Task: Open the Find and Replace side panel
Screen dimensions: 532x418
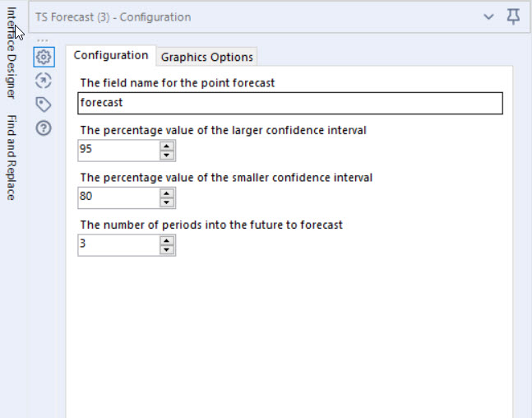Action: (12, 157)
